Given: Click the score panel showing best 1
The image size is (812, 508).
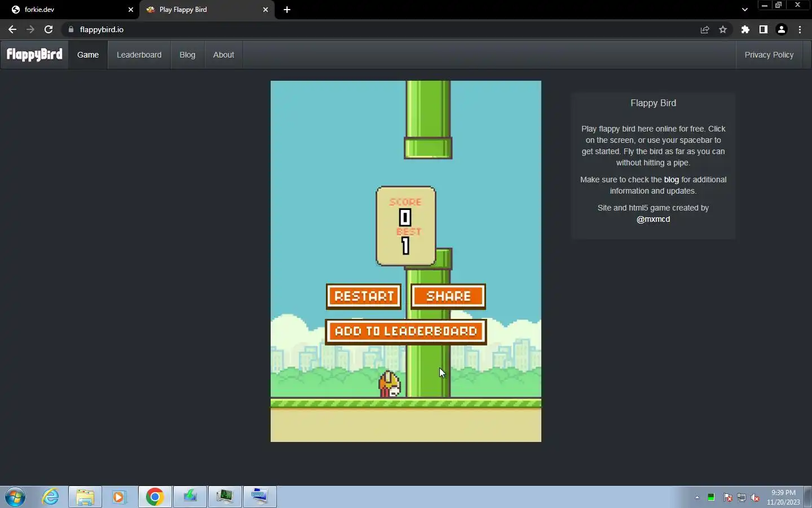Looking at the screenshot, I should coord(406,226).
